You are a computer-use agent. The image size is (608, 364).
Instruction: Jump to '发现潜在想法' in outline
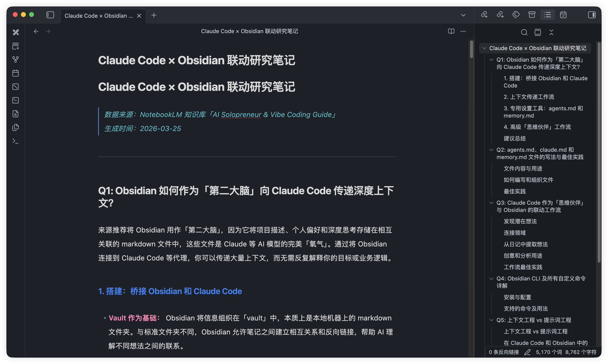[520, 221]
